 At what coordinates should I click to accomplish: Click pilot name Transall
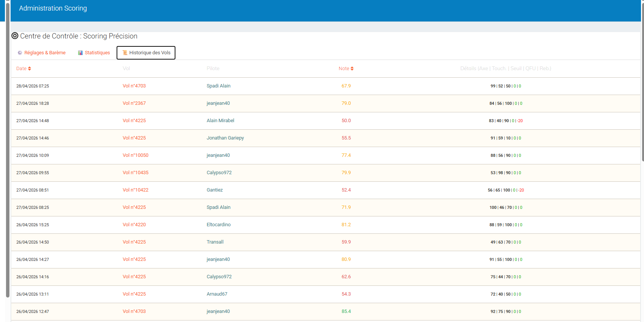point(215,242)
